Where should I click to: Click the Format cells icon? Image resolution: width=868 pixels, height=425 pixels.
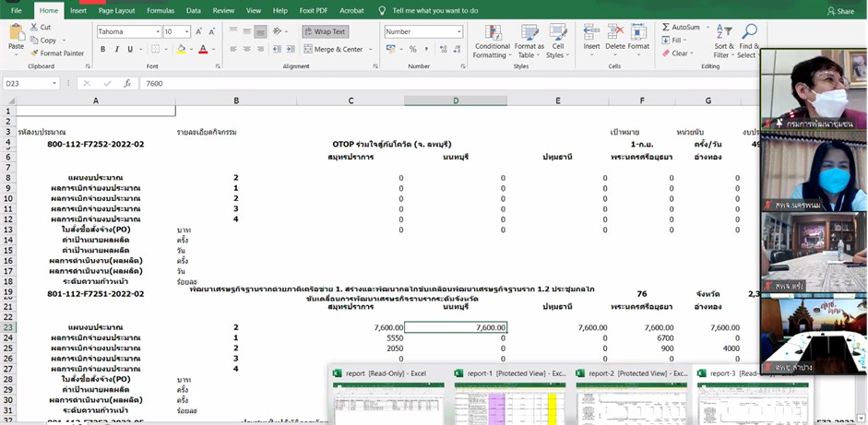click(638, 32)
